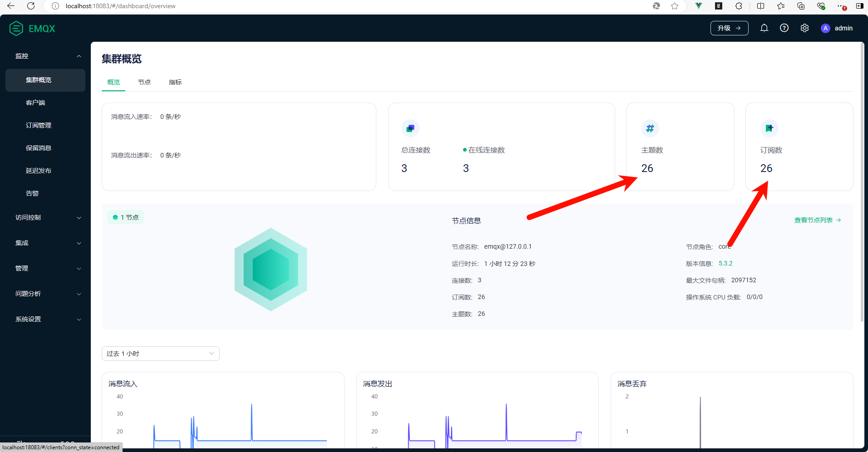868x452 pixels.
Task: Click the hexagon node graphic
Action: (271, 270)
